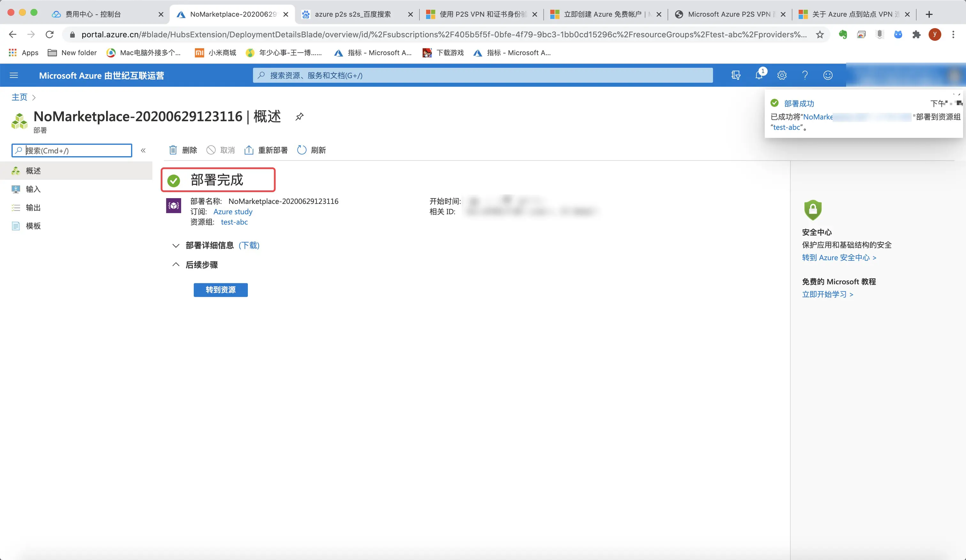Collapse the left sidebar menu

[x=143, y=151]
